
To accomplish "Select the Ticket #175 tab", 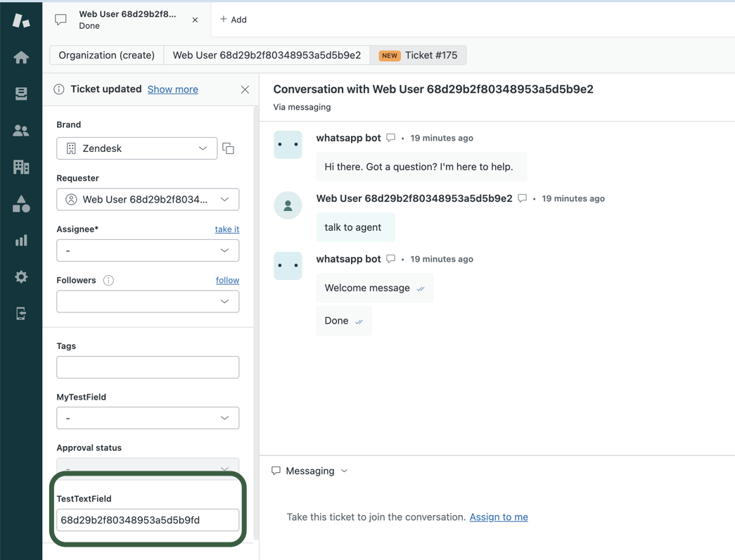I will tap(418, 55).
